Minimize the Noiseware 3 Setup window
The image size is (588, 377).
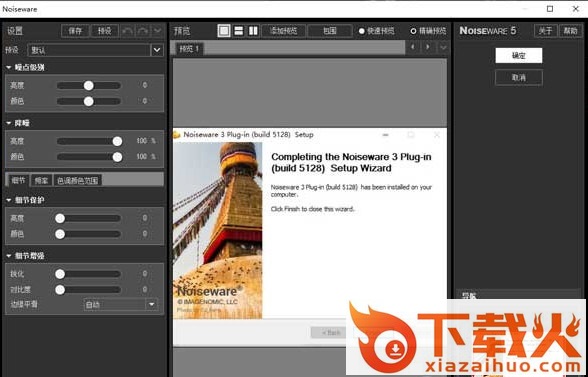385,135
